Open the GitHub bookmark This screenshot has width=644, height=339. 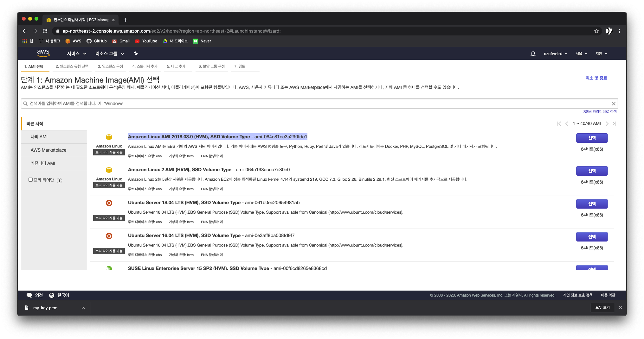pyautogui.click(x=97, y=41)
